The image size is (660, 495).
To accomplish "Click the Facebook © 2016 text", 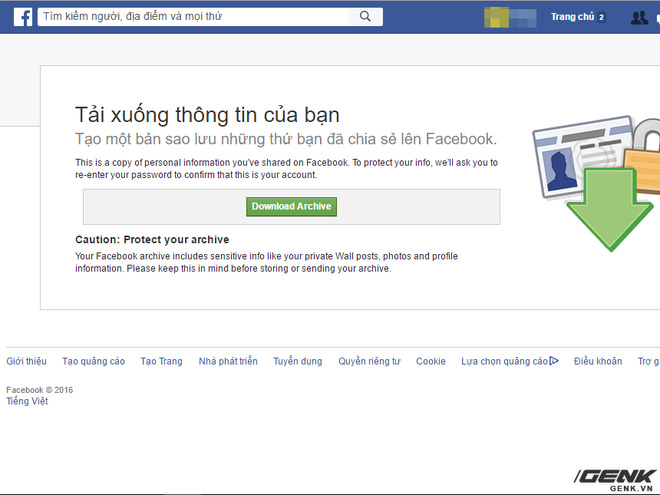I will point(40,390).
